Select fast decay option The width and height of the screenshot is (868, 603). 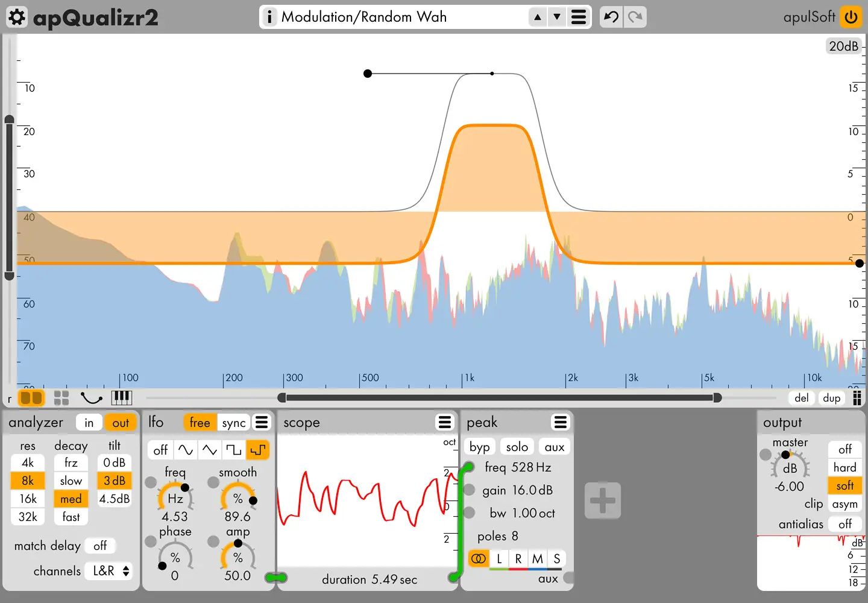click(71, 517)
